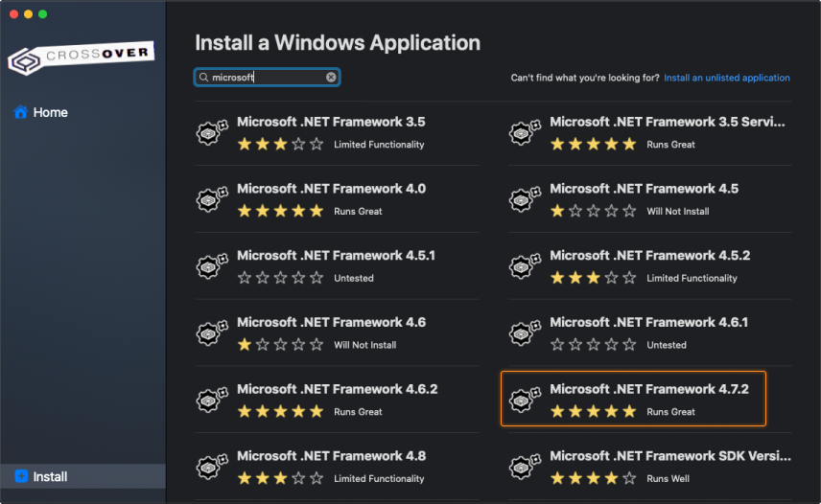
Task: Click the gear icon for .NET Framework 4.7.2
Action: click(525, 400)
